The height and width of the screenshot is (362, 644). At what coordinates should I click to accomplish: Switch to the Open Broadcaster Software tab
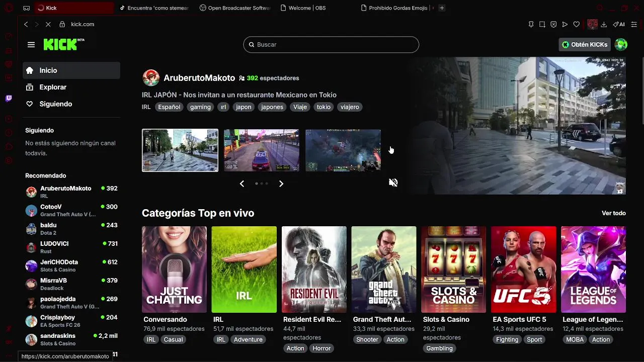pos(234,8)
